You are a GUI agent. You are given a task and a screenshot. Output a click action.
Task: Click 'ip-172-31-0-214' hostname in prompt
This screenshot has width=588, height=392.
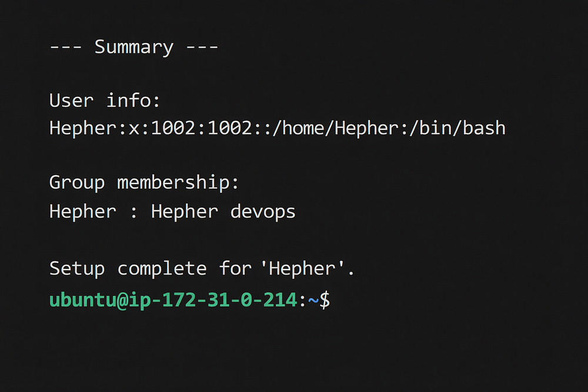point(213,300)
